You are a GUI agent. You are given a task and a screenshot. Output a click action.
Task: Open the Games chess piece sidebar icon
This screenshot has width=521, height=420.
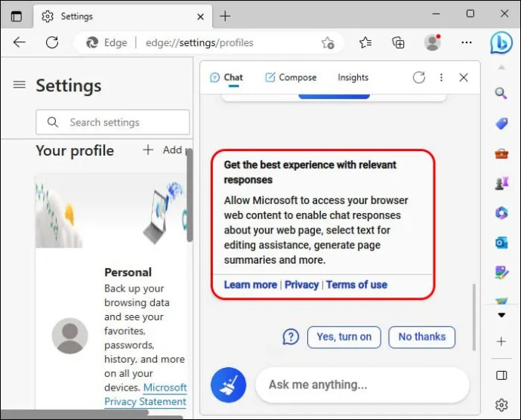pyautogui.click(x=501, y=184)
